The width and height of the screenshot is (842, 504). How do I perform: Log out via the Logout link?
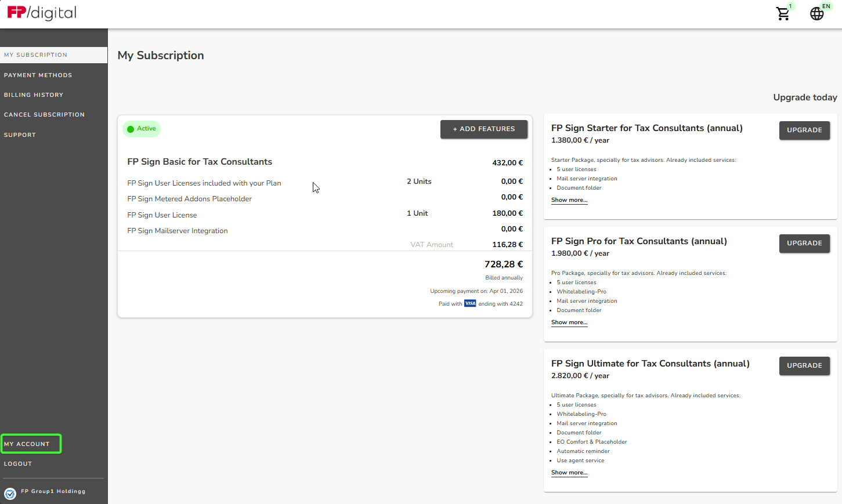[x=18, y=464]
